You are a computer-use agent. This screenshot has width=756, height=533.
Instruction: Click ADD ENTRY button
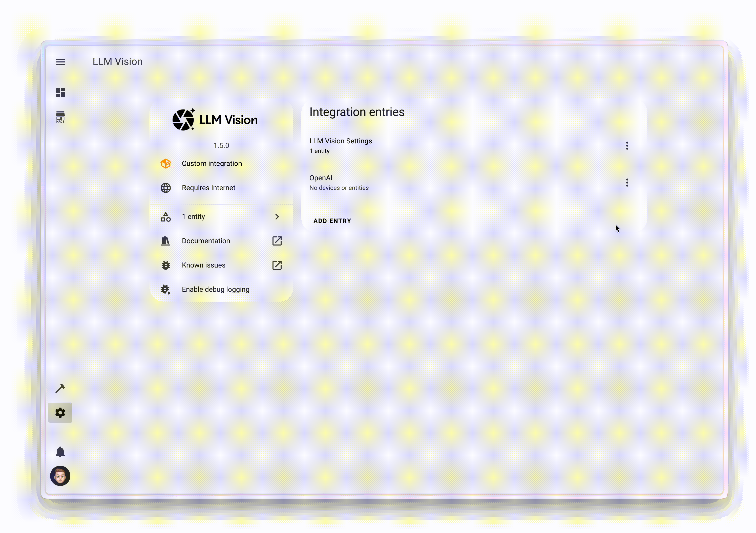pyautogui.click(x=332, y=221)
